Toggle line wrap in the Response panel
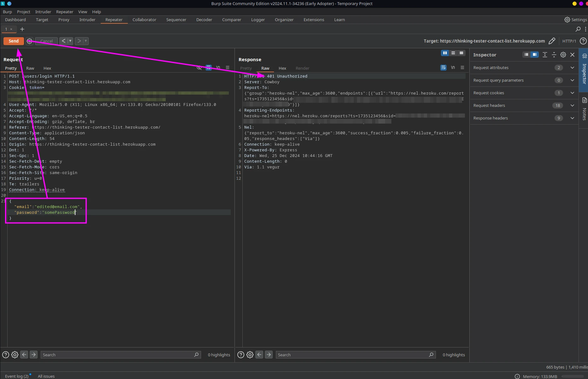Viewport: 588px width, 379px height. tap(443, 67)
